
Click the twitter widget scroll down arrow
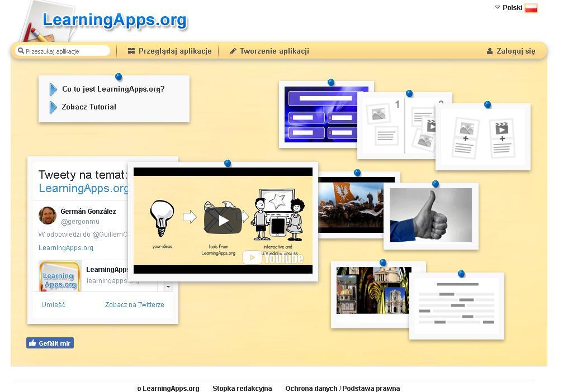tap(168, 287)
